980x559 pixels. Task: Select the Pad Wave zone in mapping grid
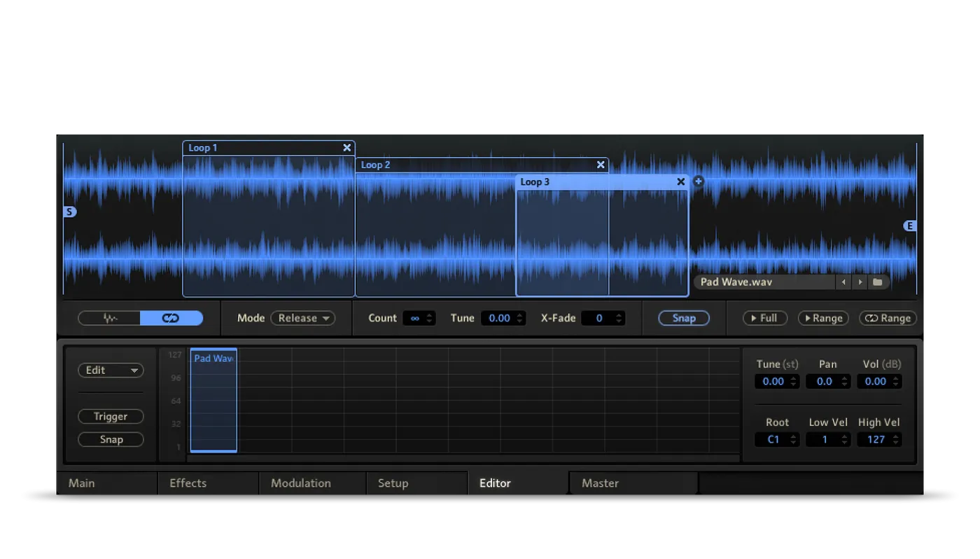213,400
